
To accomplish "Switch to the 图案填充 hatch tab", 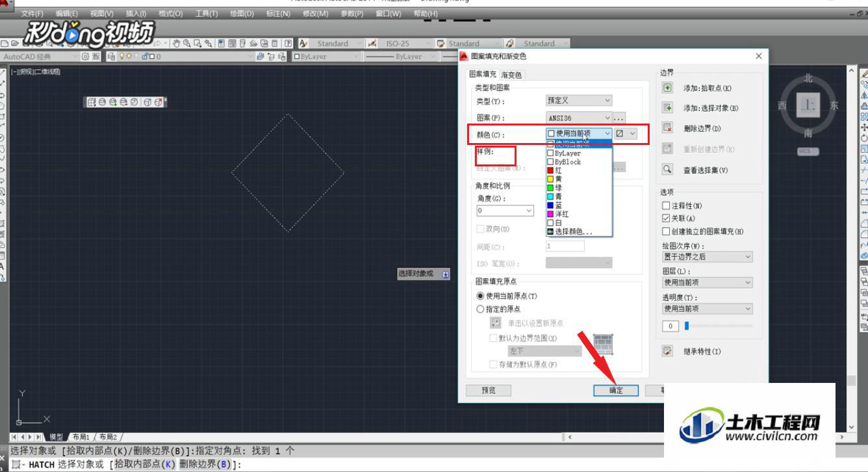I will 483,74.
